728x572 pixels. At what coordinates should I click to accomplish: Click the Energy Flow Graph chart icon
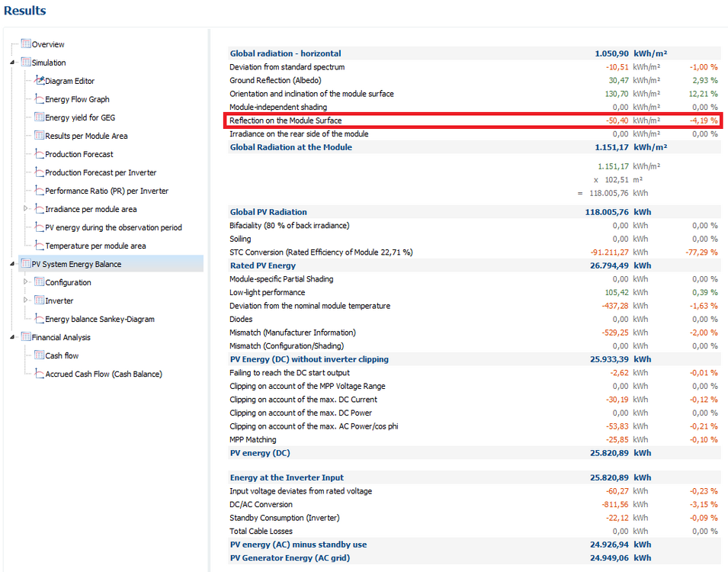pos(40,99)
